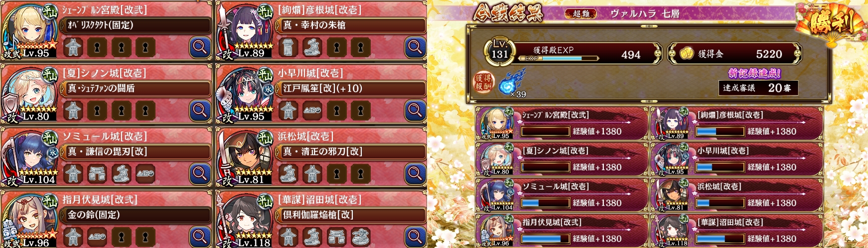Click magnifier icon on 小早川城[改壱] card
This screenshot has height=248, width=868.
pos(415,111)
